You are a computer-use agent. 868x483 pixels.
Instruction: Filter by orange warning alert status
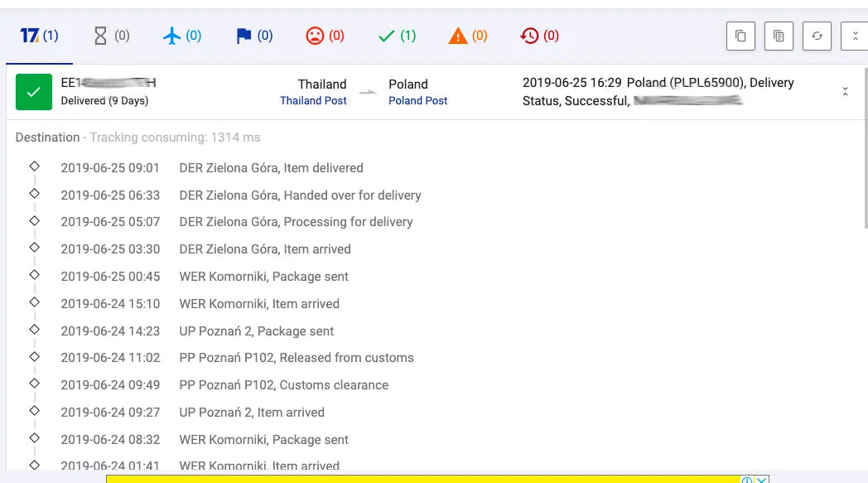(x=468, y=36)
